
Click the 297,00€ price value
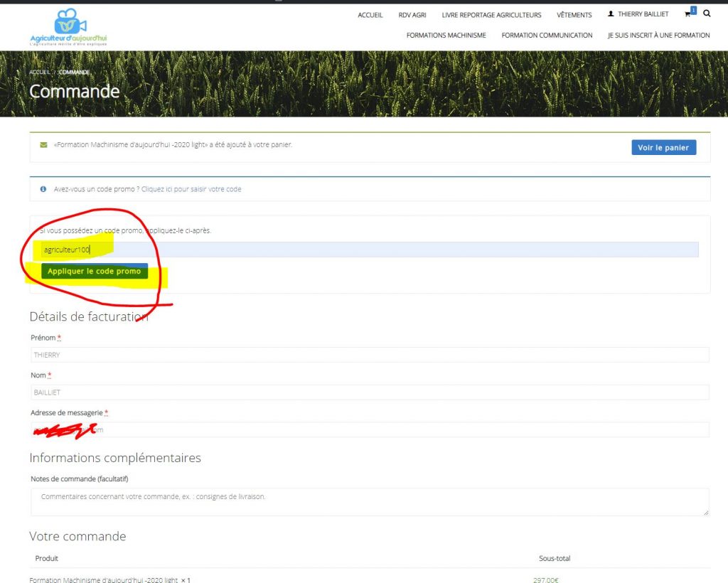click(x=545, y=579)
